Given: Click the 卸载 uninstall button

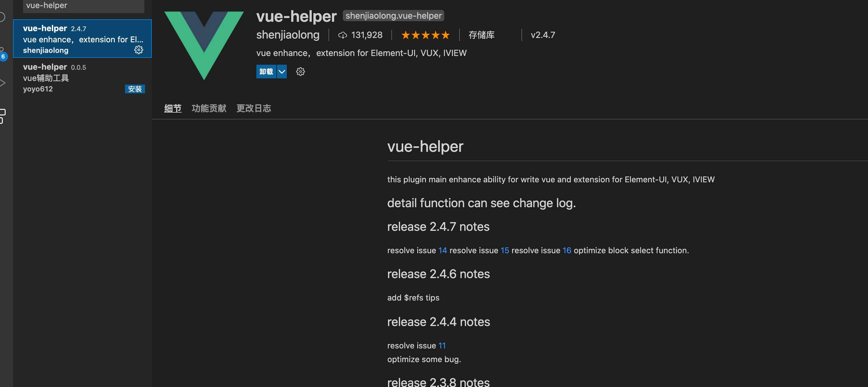Looking at the screenshot, I should [266, 72].
